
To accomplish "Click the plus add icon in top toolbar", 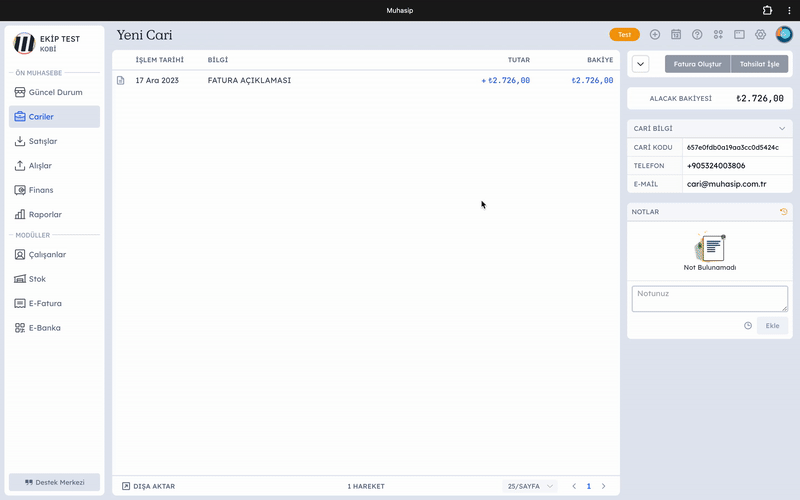I will [655, 34].
